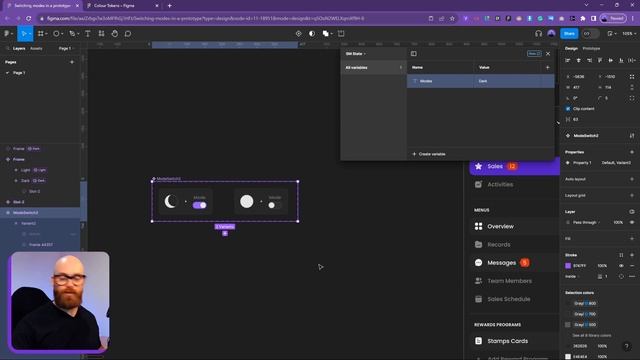Select the Ellipse shape tool

(x=56, y=33)
